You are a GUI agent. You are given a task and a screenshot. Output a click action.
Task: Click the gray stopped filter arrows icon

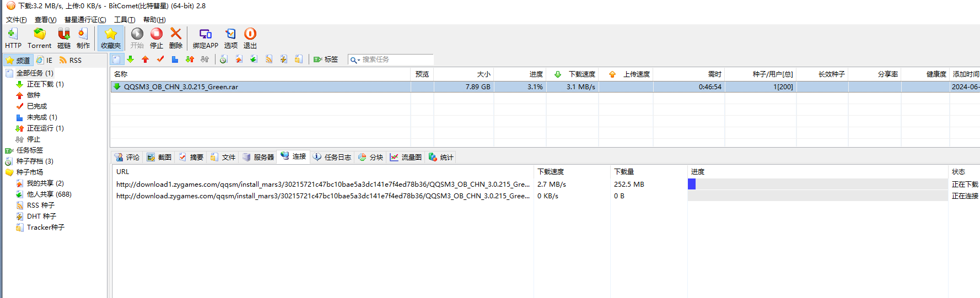coord(204,59)
